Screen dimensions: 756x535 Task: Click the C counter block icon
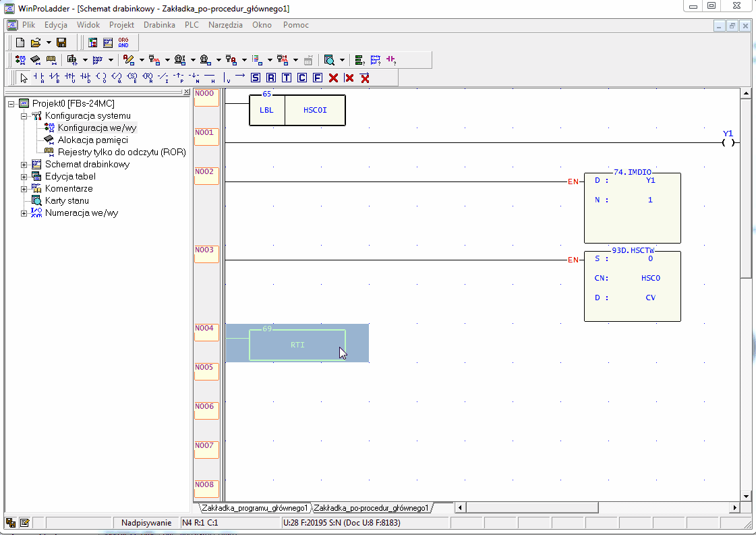click(302, 78)
